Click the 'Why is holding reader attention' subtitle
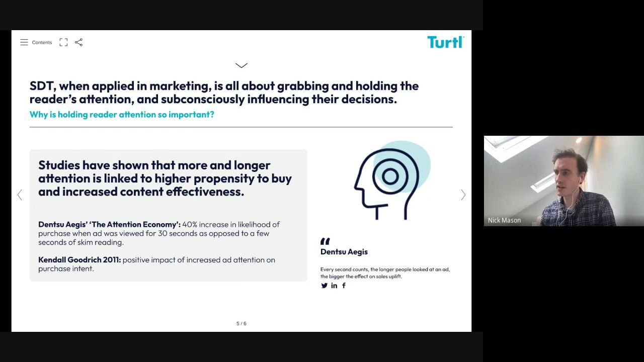This screenshot has width=644, height=362. pyautogui.click(x=122, y=115)
